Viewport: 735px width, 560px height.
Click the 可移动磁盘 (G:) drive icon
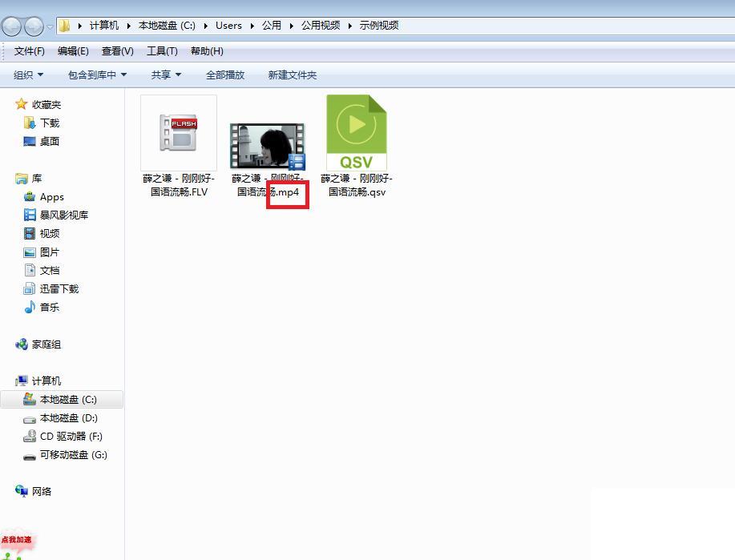[x=30, y=457]
